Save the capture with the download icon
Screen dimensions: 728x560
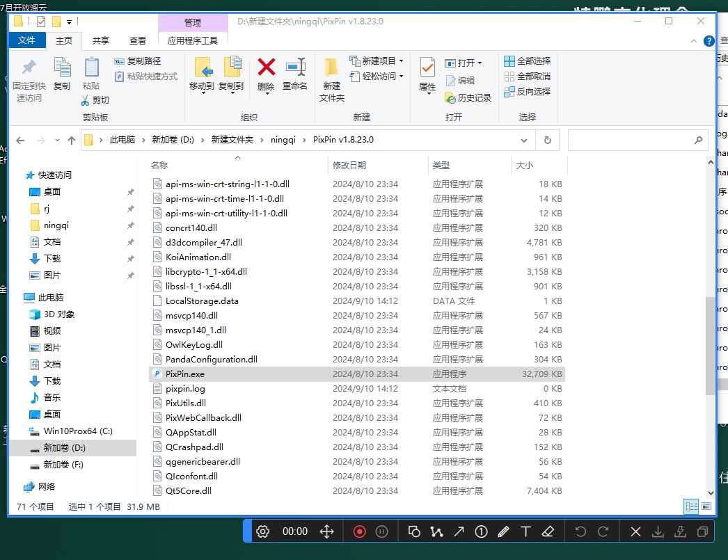(658, 531)
